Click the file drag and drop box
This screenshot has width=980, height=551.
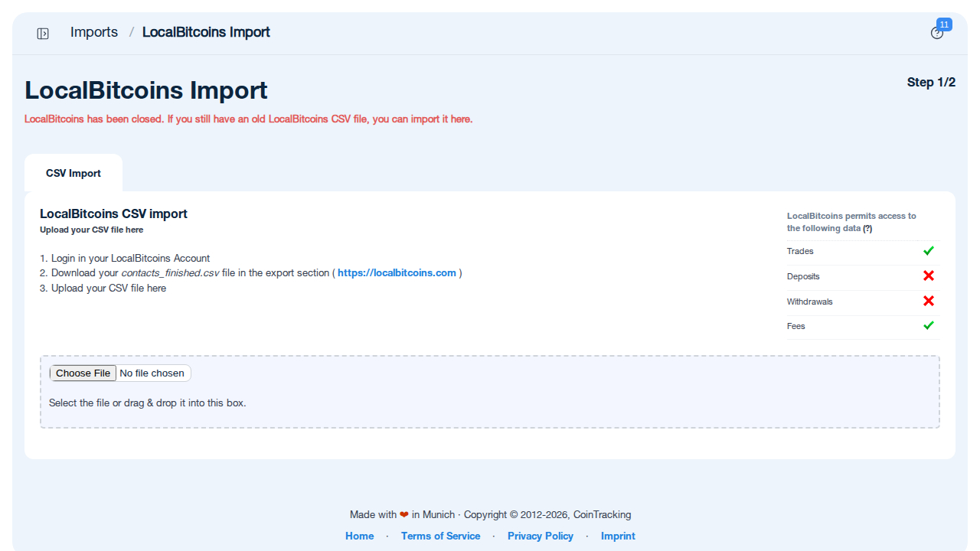(490, 391)
